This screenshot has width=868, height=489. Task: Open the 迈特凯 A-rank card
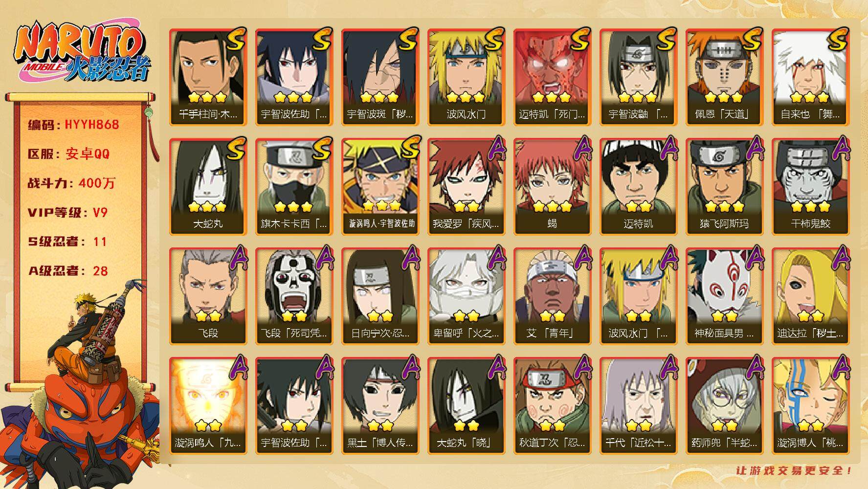[638, 187]
